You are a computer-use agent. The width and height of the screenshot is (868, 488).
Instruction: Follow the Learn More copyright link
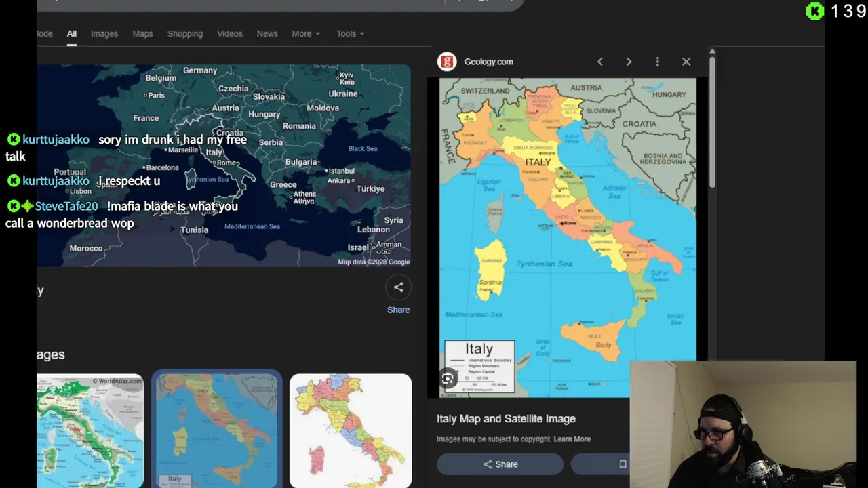click(x=572, y=439)
